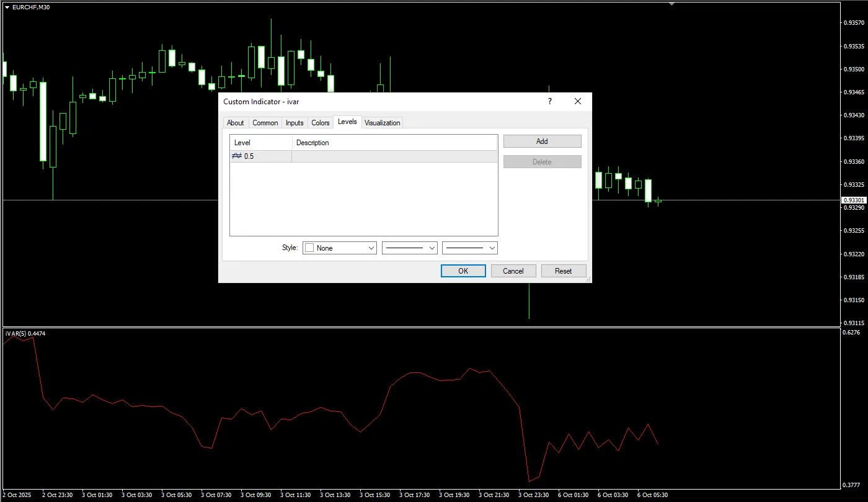
Task: Click the Reset button
Action: coord(564,271)
